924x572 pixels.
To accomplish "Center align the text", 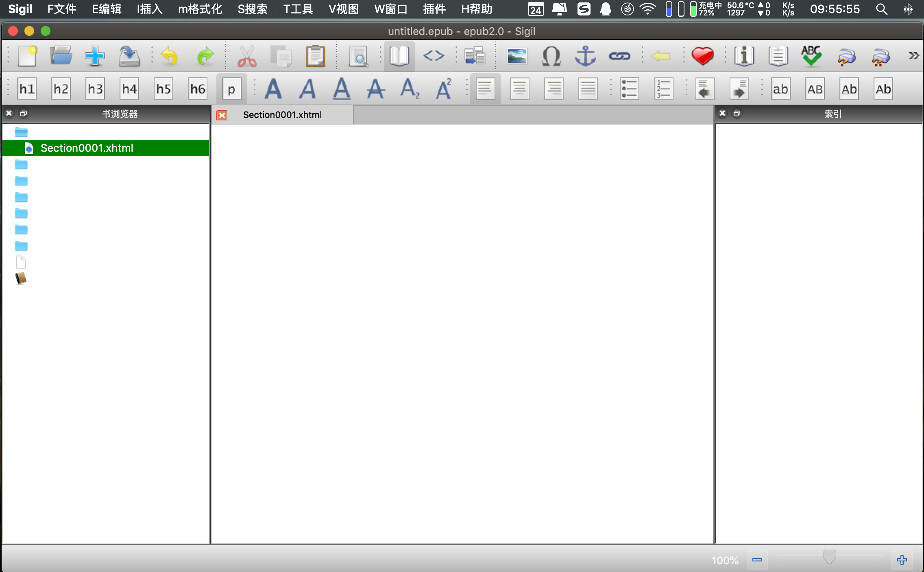I will pos(519,89).
